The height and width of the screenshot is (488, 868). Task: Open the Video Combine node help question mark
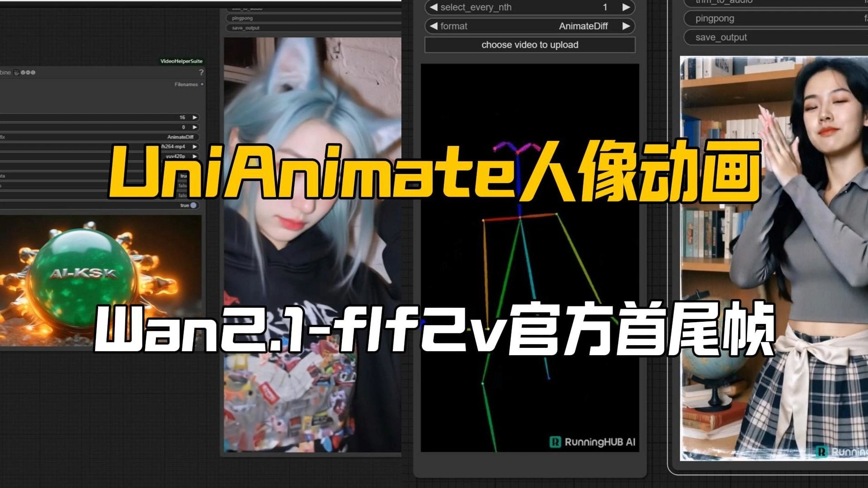[201, 72]
